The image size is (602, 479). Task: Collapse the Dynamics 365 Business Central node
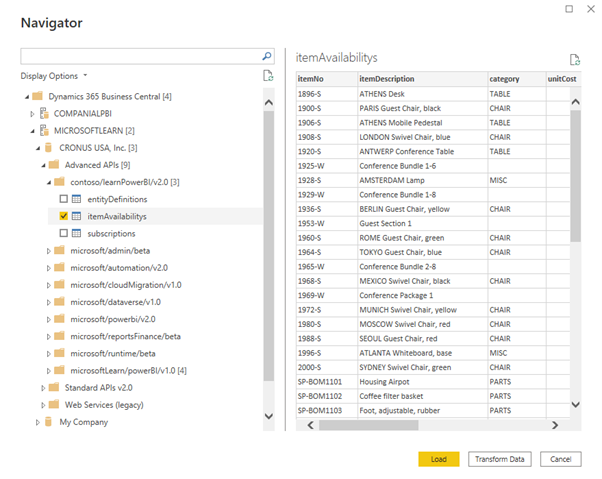point(27,97)
